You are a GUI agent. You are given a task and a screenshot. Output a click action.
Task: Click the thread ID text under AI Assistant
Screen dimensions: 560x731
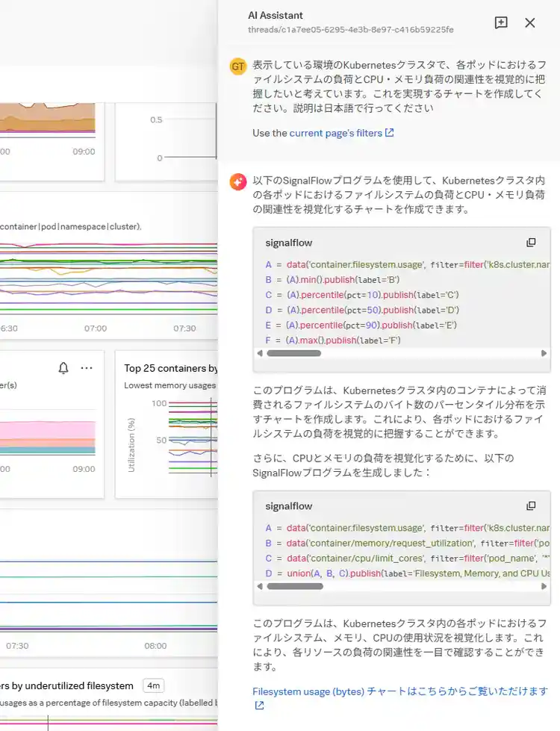351,29
